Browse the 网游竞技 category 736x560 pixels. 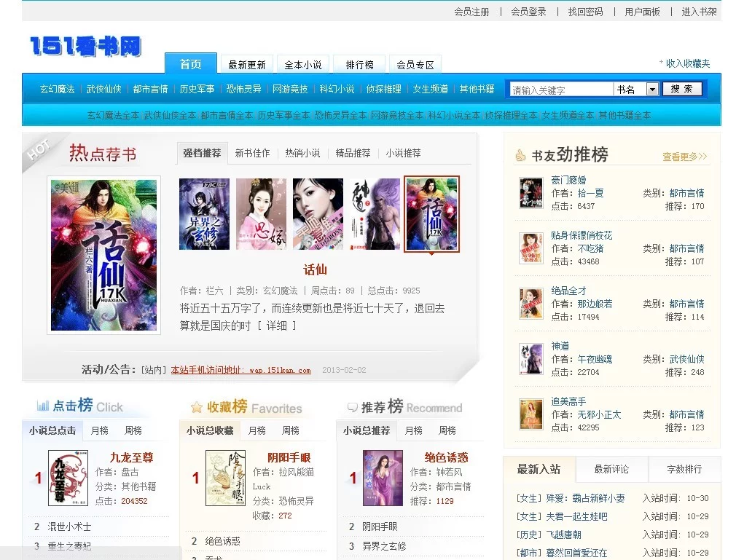tap(290, 89)
